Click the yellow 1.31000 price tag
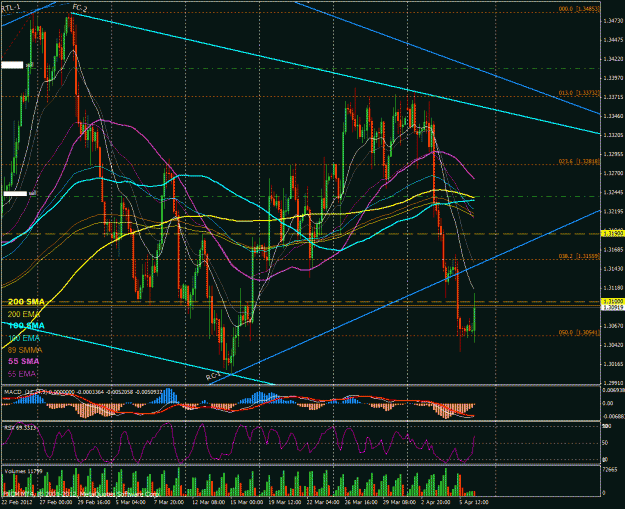625x509 pixels. pyautogui.click(x=613, y=301)
